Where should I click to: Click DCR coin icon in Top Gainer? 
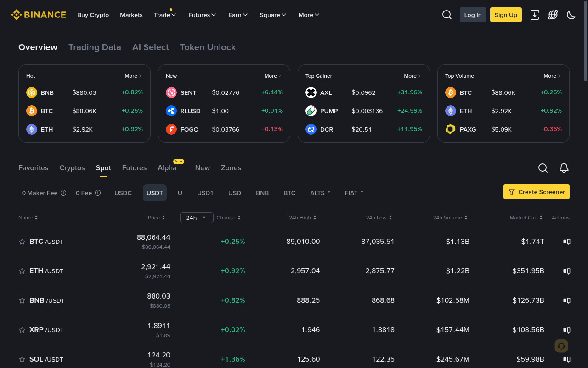(311, 129)
